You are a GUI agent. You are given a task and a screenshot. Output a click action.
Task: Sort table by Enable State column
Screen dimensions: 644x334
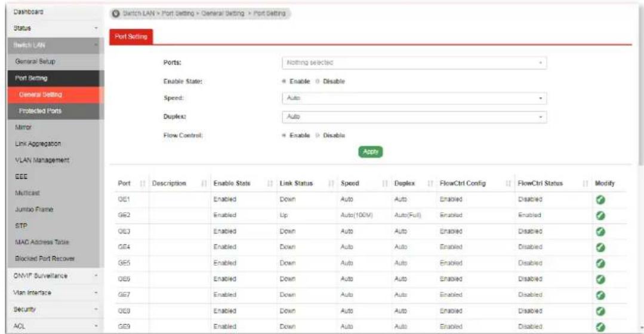[x=270, y=183]
